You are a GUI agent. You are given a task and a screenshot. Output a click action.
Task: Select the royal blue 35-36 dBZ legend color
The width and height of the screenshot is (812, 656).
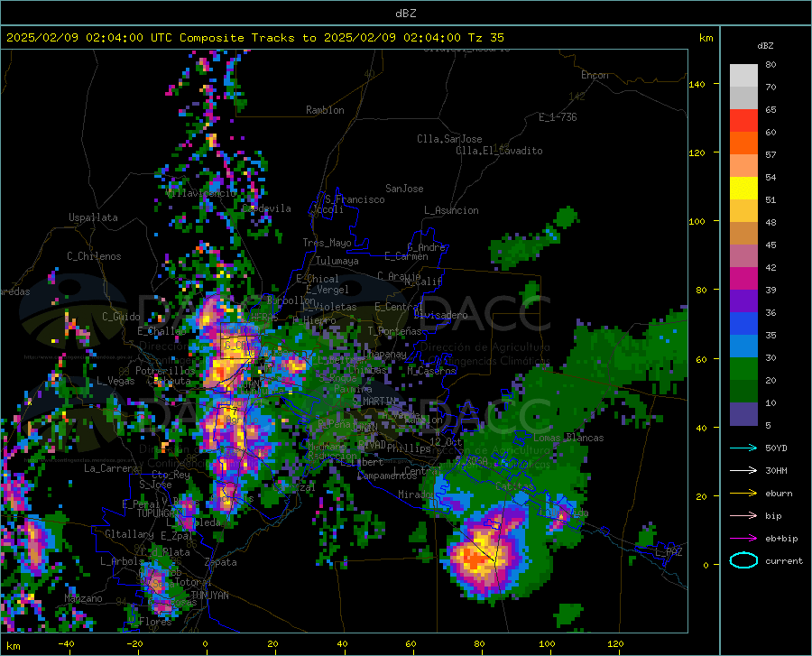[x=743, y=324]
